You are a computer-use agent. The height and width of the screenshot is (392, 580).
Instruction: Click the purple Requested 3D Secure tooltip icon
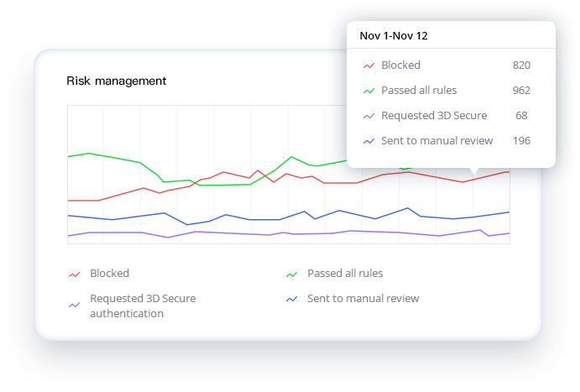[368, 116]
